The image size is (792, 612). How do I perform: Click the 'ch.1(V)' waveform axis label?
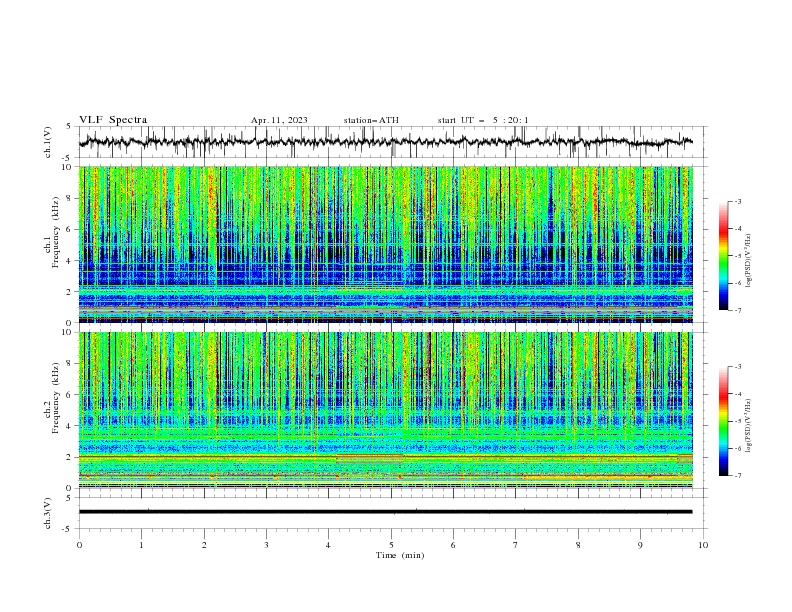pos(48,142)
